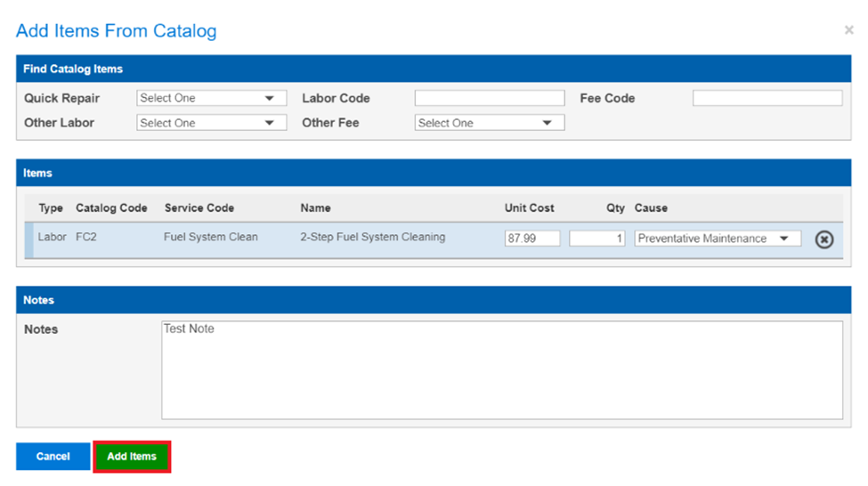Click the Other Fee label
868x486 pixels.
click(x=330, y=123)
